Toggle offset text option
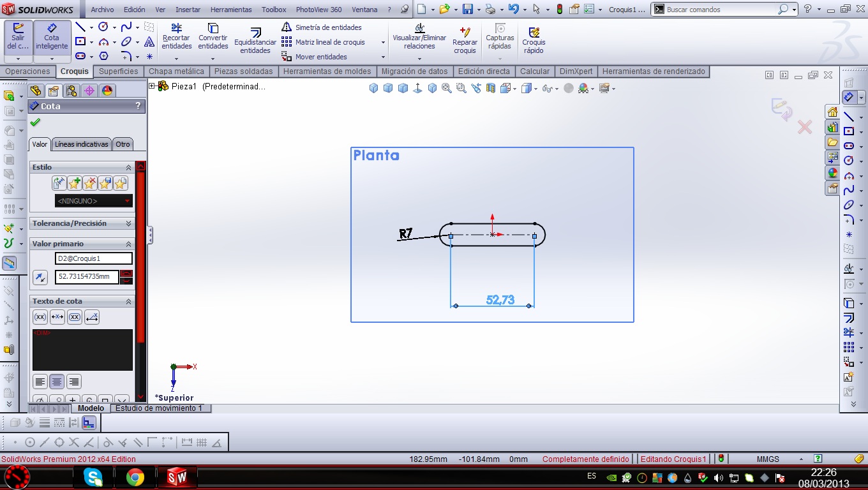868x490 pixels. pyautogui.click(x=92, y=317)
